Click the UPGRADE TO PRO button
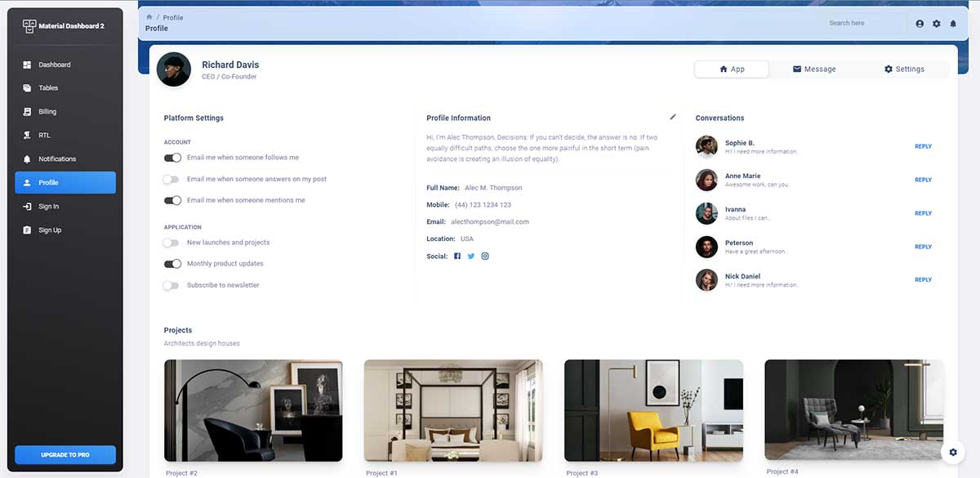This screenshot has width=980, height=478. coord(65,454)
